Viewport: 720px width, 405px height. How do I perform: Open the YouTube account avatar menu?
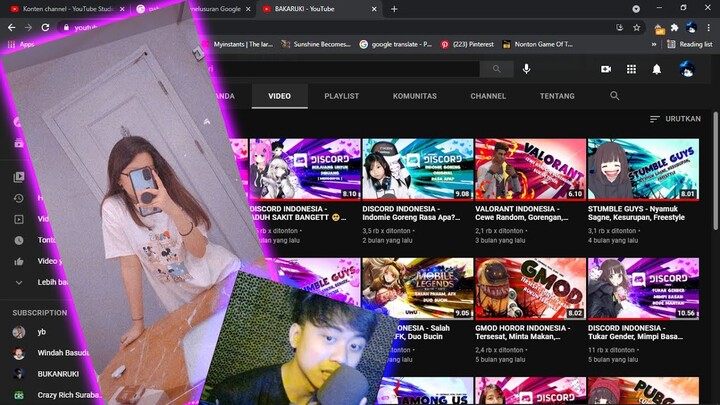(687, 69)
